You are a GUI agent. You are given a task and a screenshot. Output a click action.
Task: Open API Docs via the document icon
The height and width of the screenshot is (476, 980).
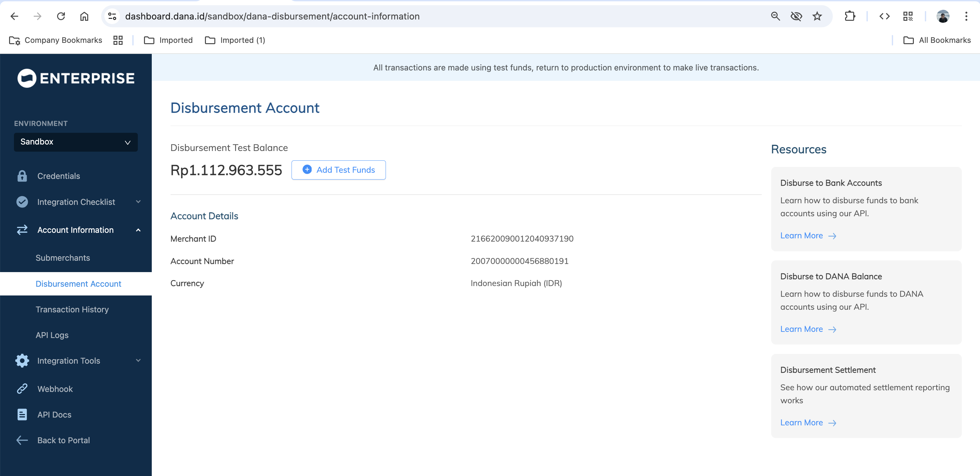tap(22, 414)
